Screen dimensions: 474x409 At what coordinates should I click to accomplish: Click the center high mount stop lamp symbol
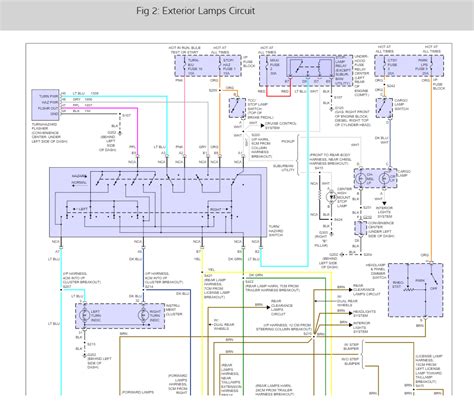pyautogui.click(x=332, y=197)
